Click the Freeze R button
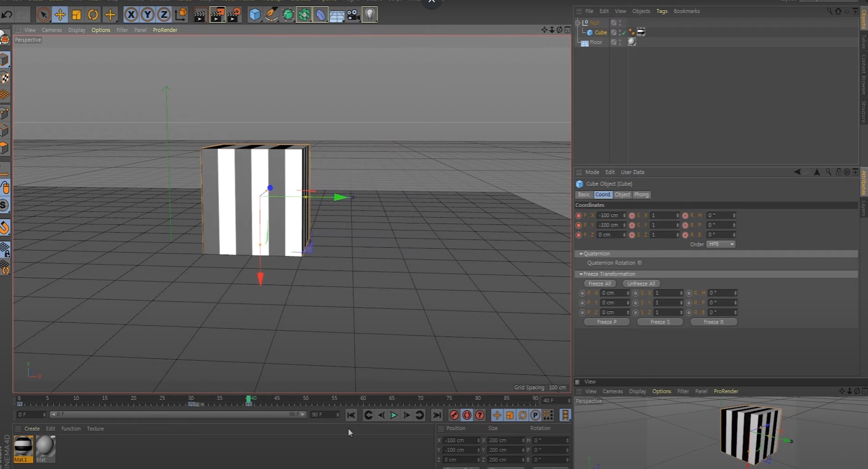The height and width of the screenshot is (469, 868). point(714,322)
